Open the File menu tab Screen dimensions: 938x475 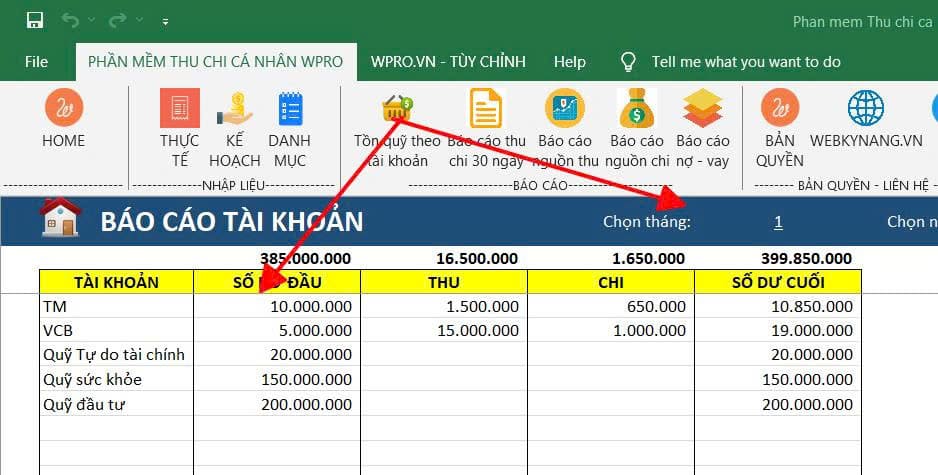[x=36, y=62]
